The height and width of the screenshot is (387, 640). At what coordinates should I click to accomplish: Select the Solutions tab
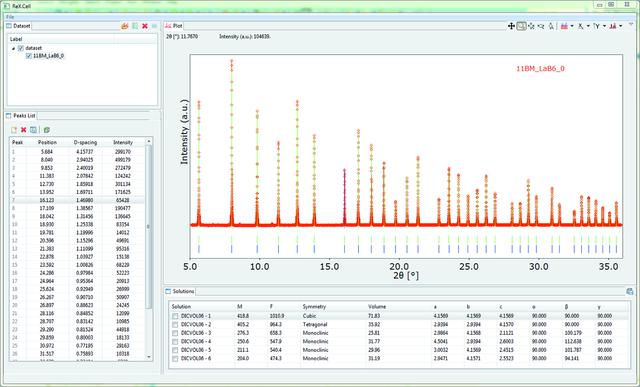tap(180, 291)
